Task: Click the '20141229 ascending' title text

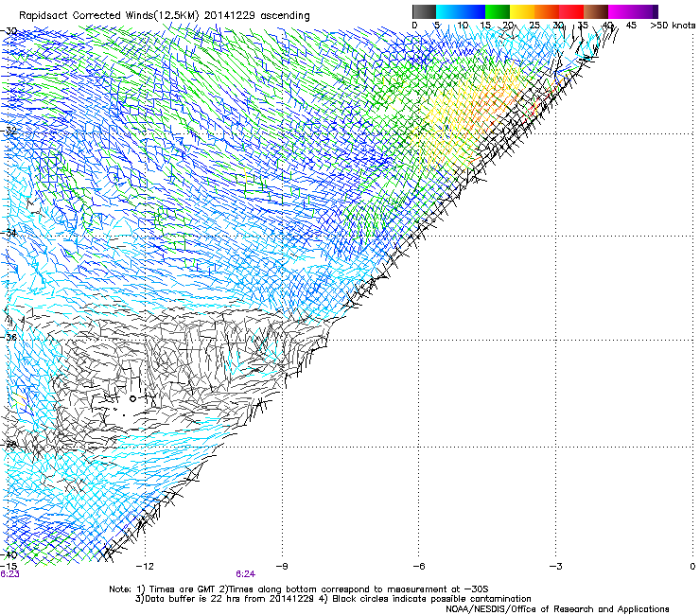Action: [x=256, y=16]
